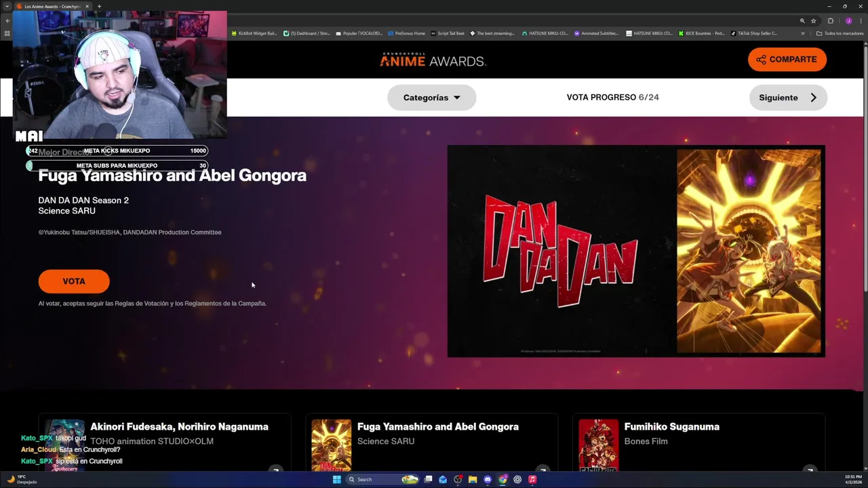
Task: Click the share icon in Comparte button
Action: 761,60
